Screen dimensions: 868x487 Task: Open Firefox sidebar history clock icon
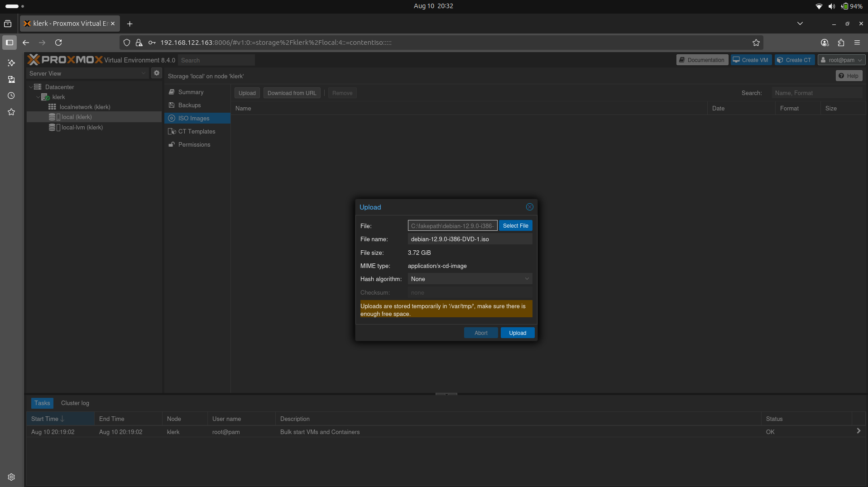click(x=11, y=95)
